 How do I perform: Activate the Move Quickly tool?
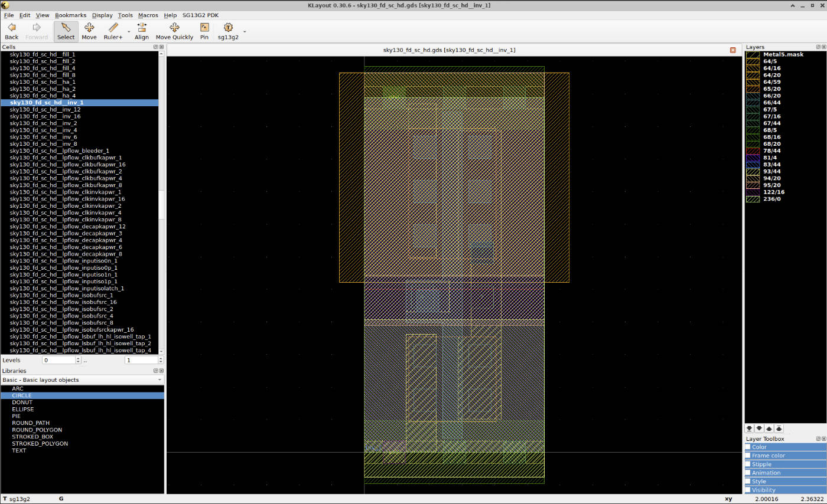pos(174,28)
